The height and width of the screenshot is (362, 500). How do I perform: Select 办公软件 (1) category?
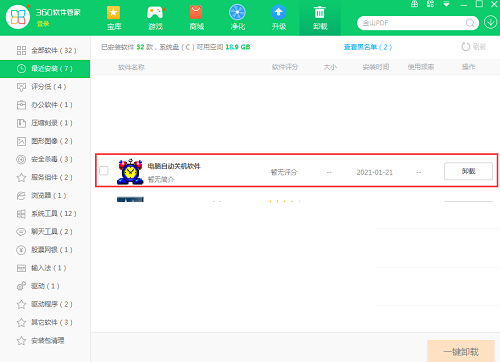(45, 105)
